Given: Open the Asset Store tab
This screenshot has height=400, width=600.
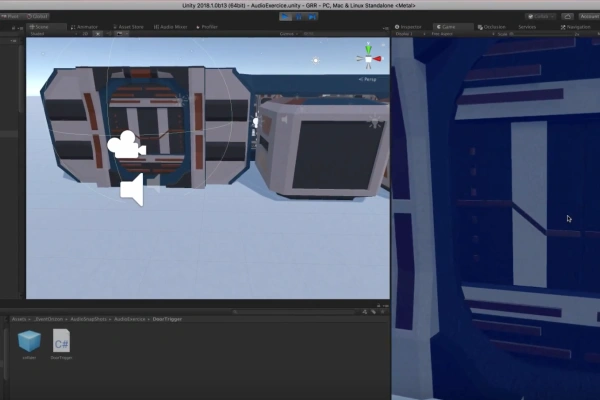Looking at the screenshot, I should point(129,27).
